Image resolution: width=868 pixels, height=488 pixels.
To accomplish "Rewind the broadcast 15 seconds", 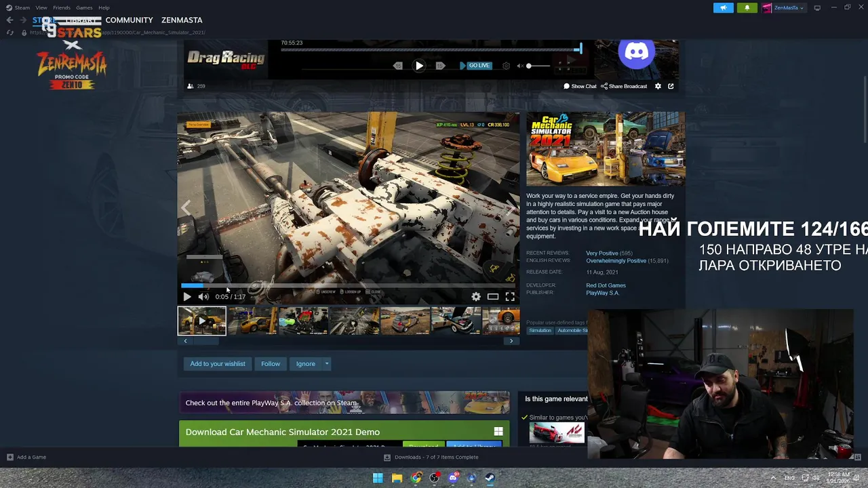I will coord(398,66).
